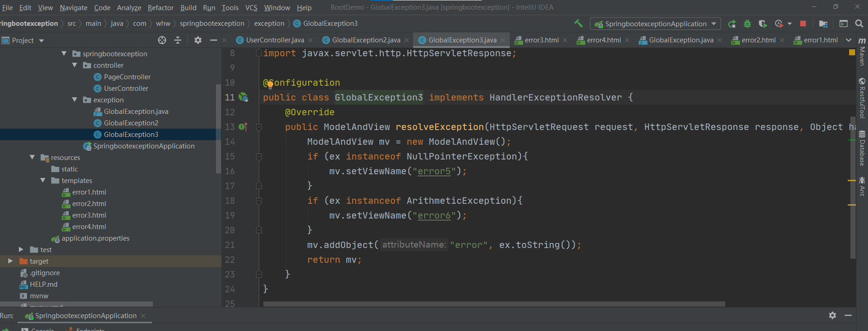Image resolution: width=868 pixels, height=331 pixels.
Task: Fold the if block at line 15
Action: pyautogui.click(x=259, y=156)
